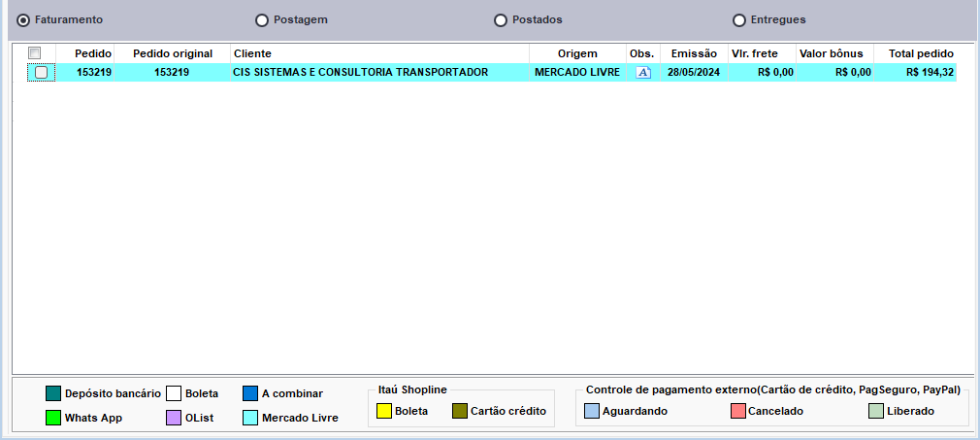The image size is (980, 440).
Task: Sort by the Origem column header
Action: [577, 53]
